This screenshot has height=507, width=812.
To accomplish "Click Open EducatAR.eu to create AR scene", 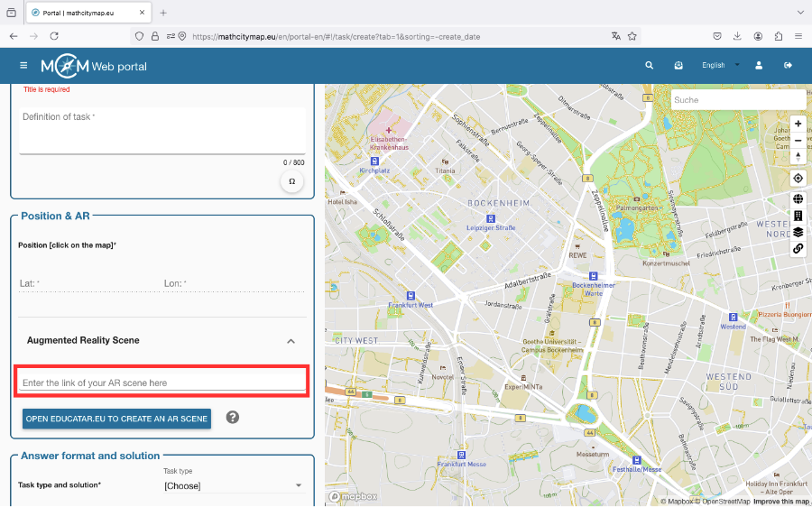I will pos(116,419).
